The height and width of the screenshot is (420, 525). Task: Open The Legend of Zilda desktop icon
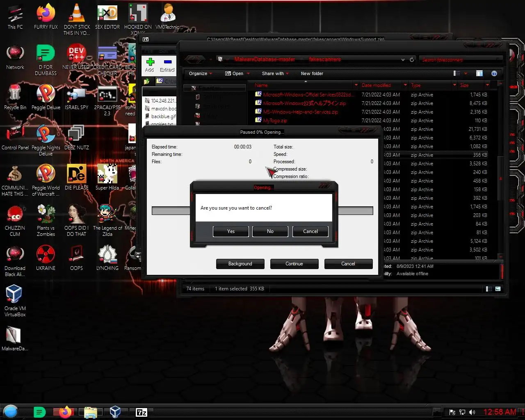(107, 221)
